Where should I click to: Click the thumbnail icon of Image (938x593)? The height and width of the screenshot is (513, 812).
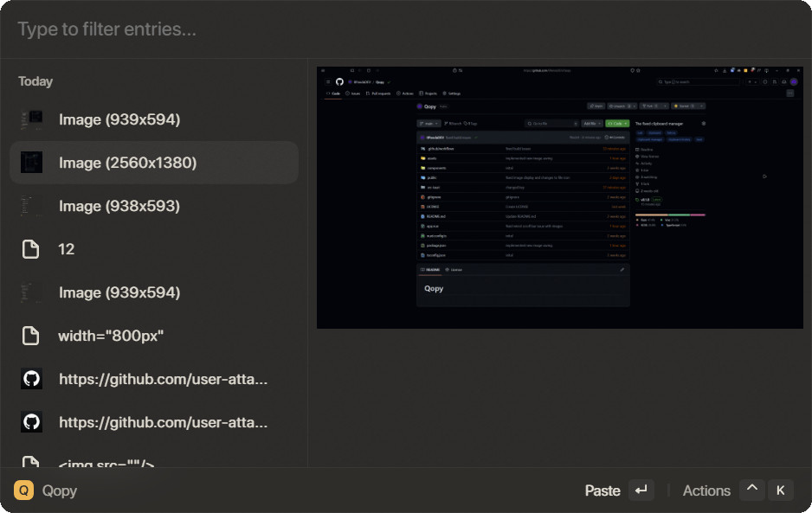point(31,206)
